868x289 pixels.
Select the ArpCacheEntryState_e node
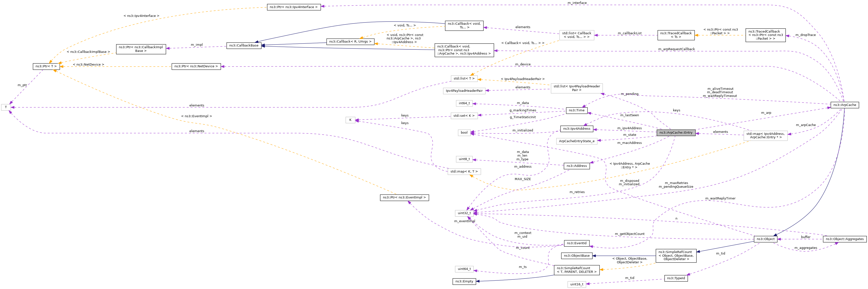(x=577, y=141)
